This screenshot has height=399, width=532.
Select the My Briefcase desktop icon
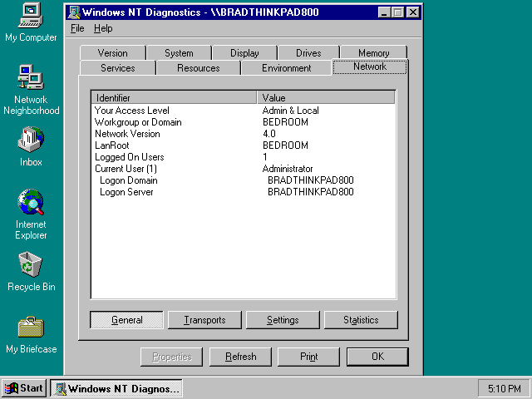pos(31,334)
